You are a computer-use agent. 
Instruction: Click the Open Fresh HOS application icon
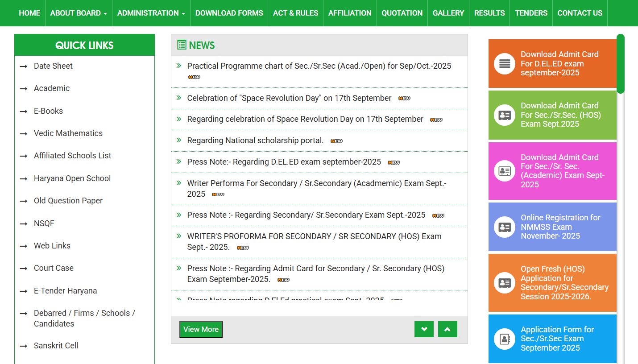click(x=505, y=283)
